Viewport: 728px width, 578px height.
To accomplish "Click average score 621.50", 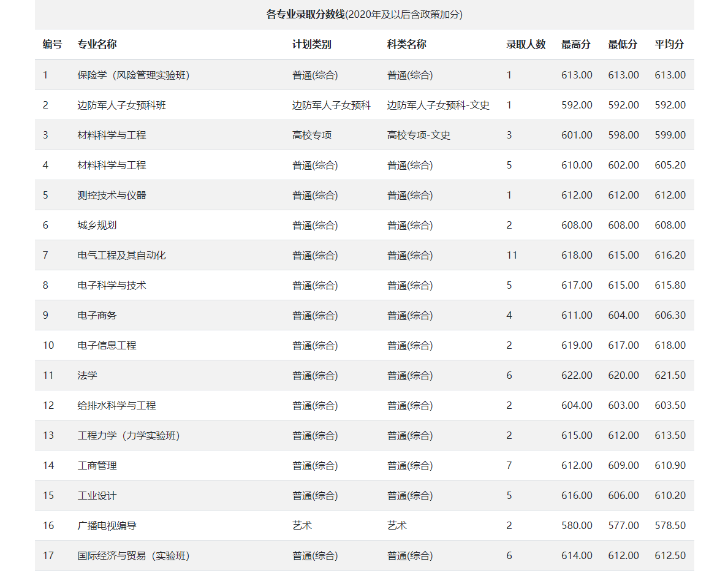I will 670,376.
